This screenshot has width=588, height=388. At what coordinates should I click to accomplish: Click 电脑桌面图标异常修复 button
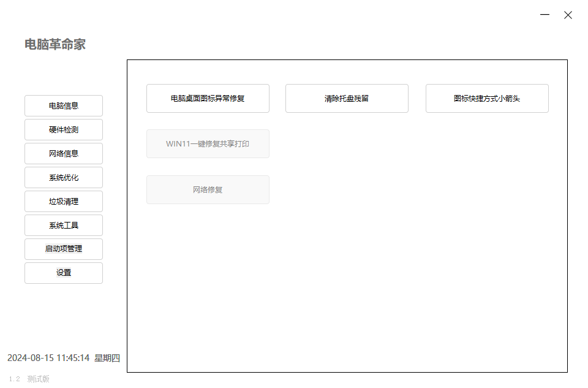click(208, 98)
